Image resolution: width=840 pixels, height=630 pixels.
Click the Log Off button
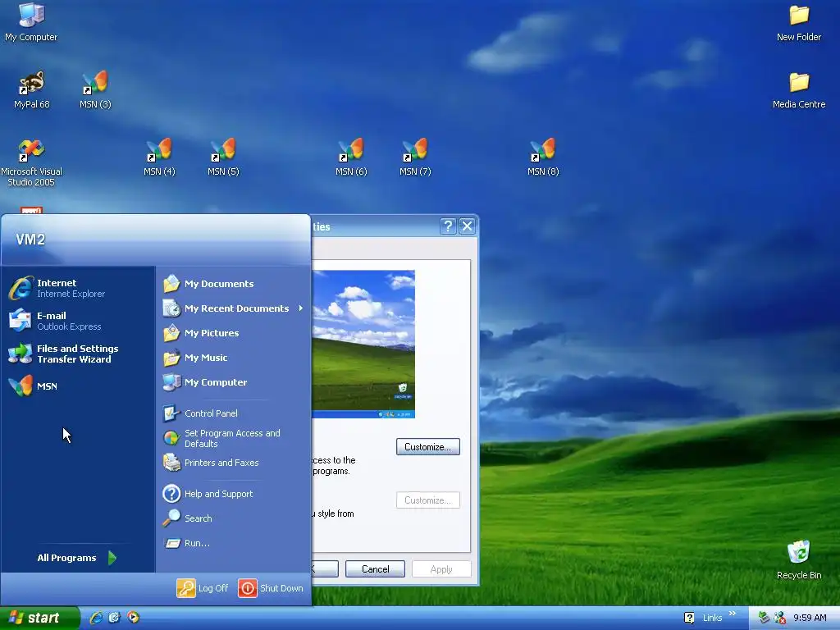[x=203, y=588]
